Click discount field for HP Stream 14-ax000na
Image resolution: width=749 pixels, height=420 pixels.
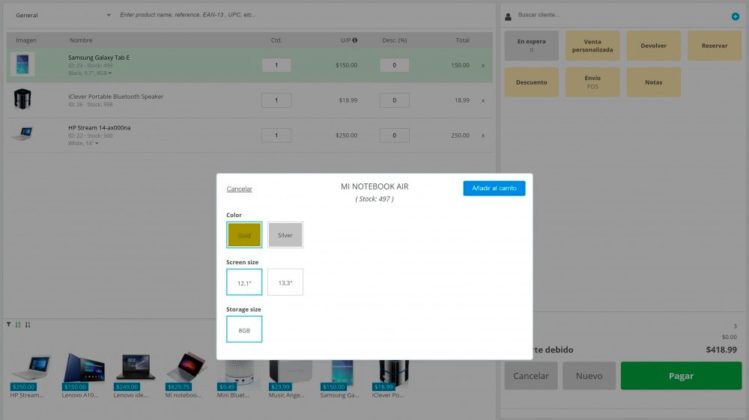pos(394,136)
